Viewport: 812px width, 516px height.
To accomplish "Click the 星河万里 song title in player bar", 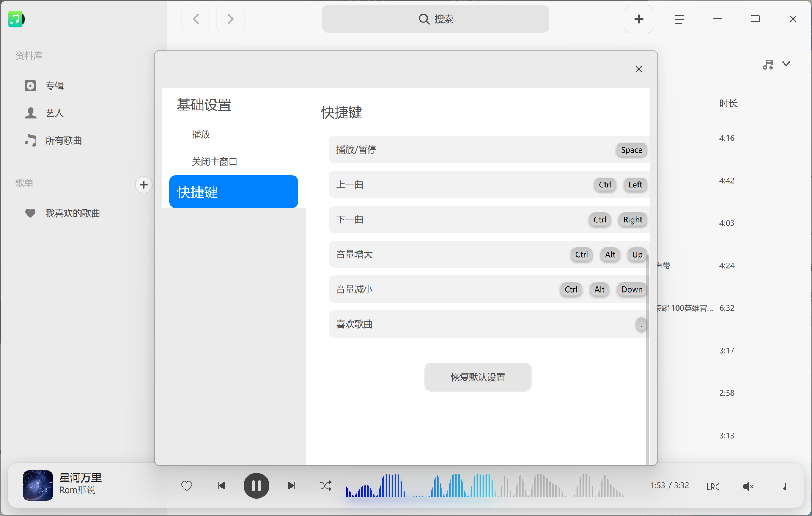I will (x=80, y=478).
